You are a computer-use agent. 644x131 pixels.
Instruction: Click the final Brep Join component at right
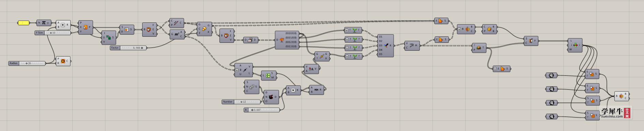pyautogui.click(x=621, y=96)
